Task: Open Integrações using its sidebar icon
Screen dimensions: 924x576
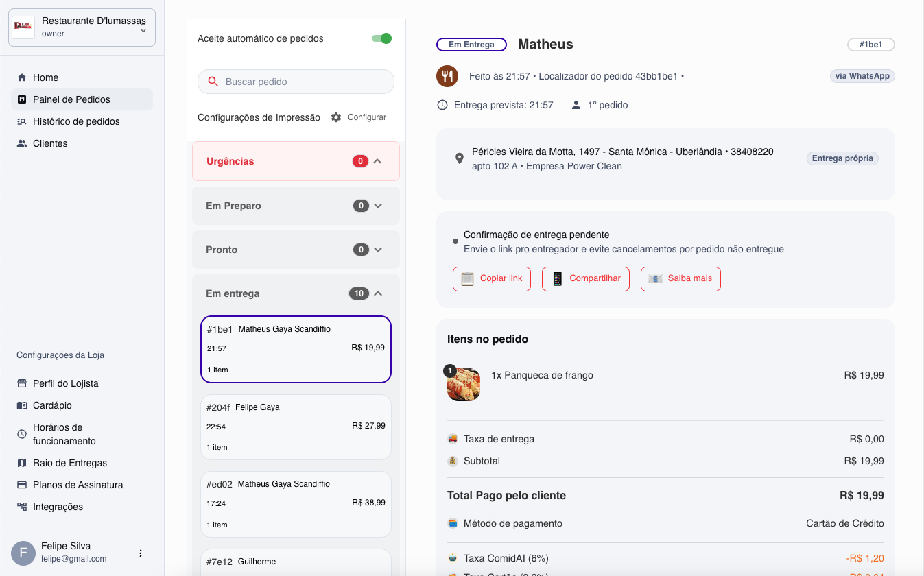Action: pos(23,507)
